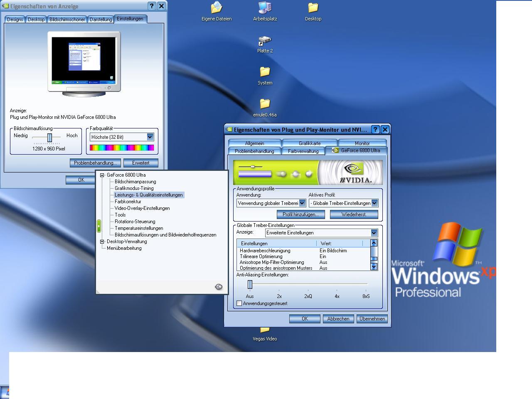Image resolution: width=532 pixels, height=399 pixels.
Task: Click the settings list scroll up arrow
Action: (374, 243)
